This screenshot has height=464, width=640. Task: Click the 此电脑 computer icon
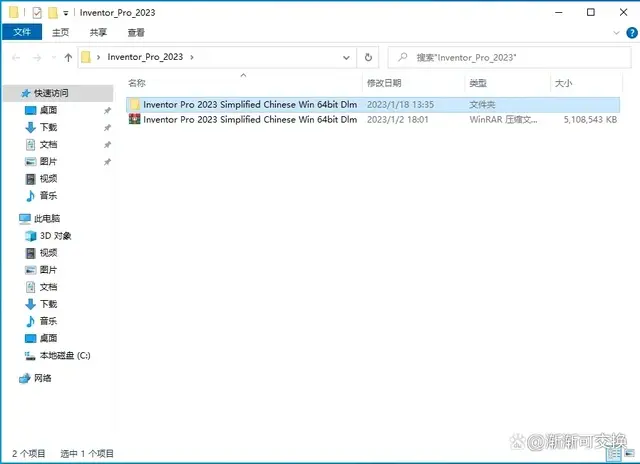coord(24,219)
